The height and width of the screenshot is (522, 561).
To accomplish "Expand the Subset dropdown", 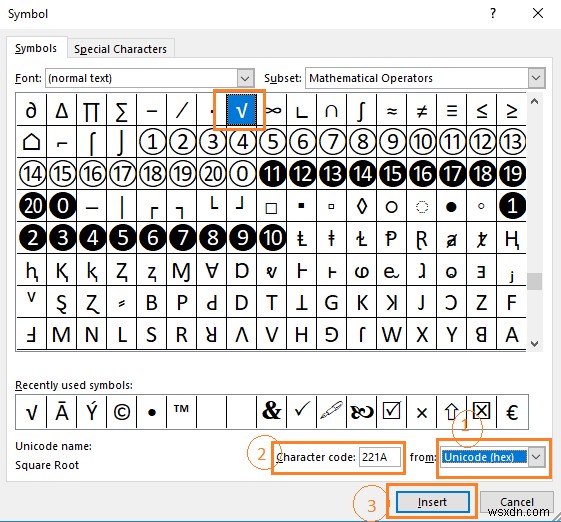I will point(536,78).
